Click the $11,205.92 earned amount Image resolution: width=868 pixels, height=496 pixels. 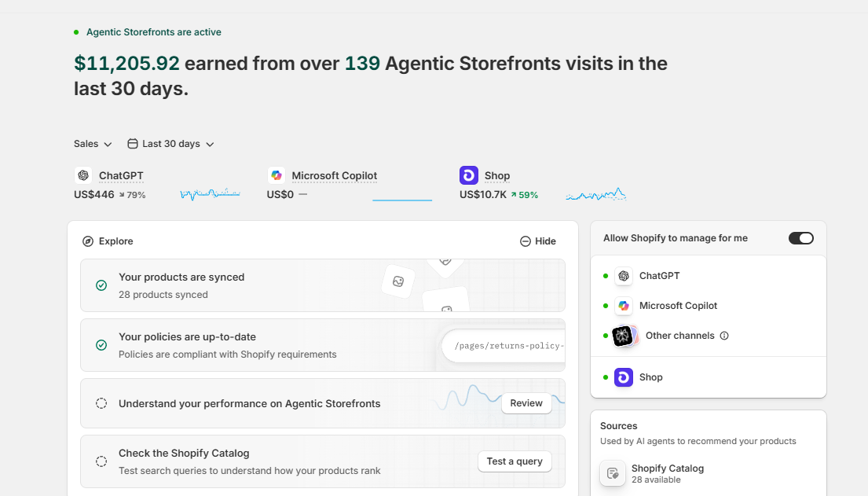click(126, 63)
